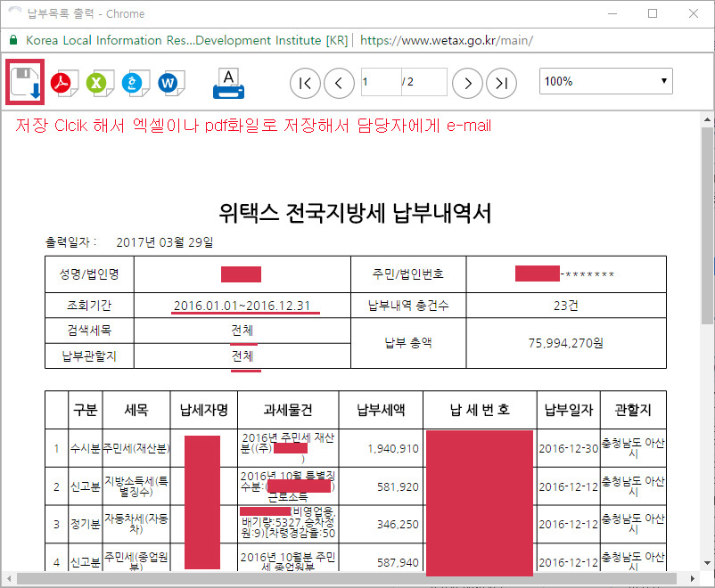Maximize the Chrome window
The height and width of the screenshot is (588, 715).
pyautogui.click(x=652, y=13)
